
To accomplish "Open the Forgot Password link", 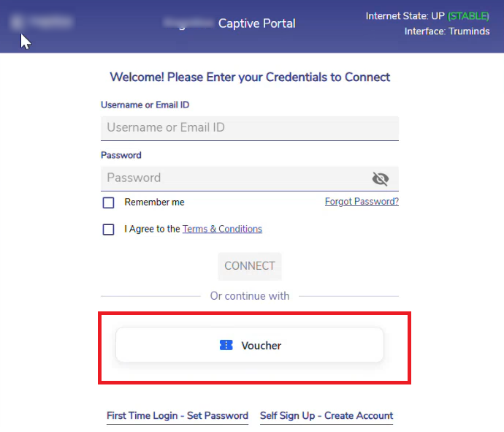I will click(362, 202).
